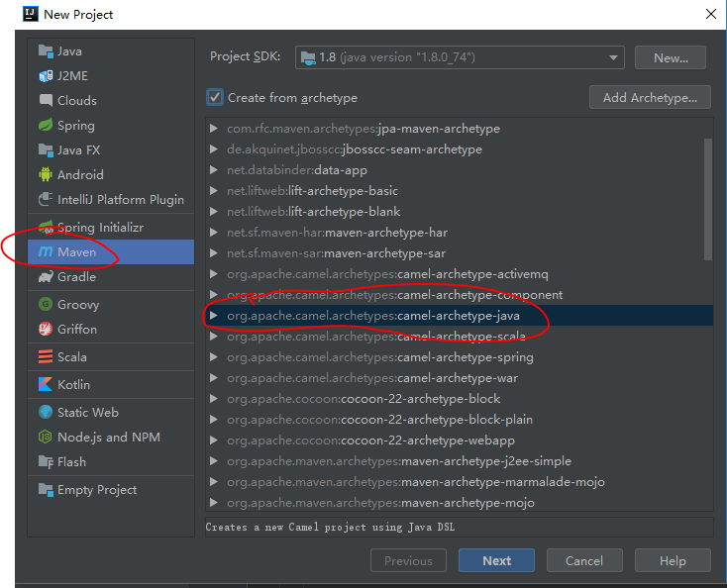Open the Project SDK dropdown arrow
The height and width of the screenshot is (588, 727).
pos(613,57)
